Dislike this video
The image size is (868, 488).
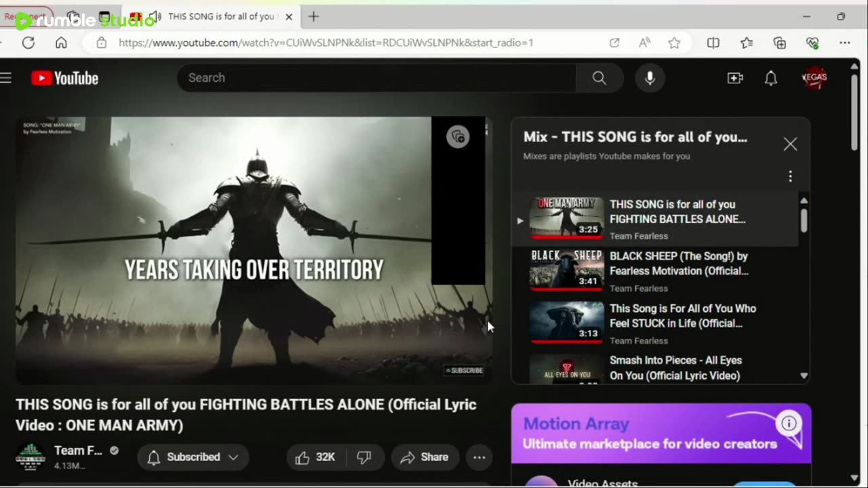364,457
